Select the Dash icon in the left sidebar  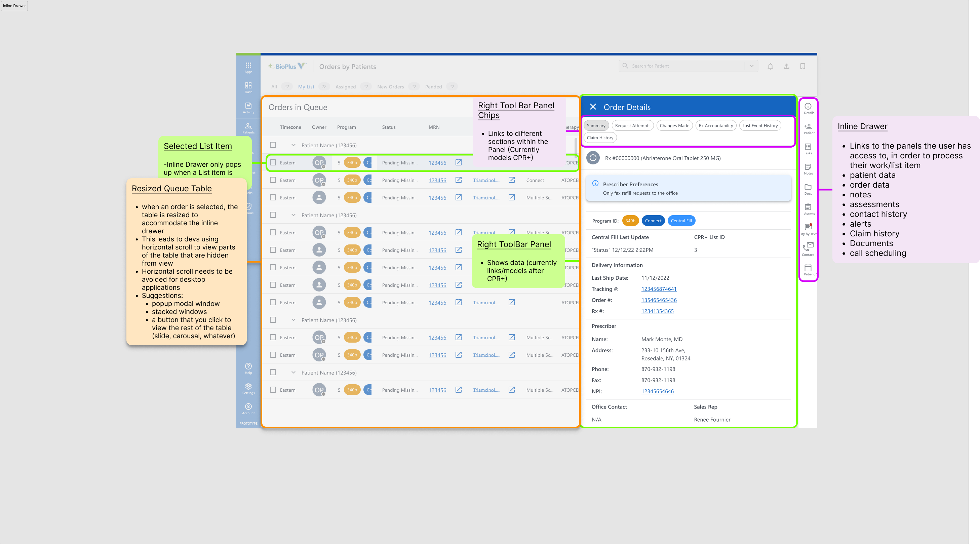coord(248,87)
